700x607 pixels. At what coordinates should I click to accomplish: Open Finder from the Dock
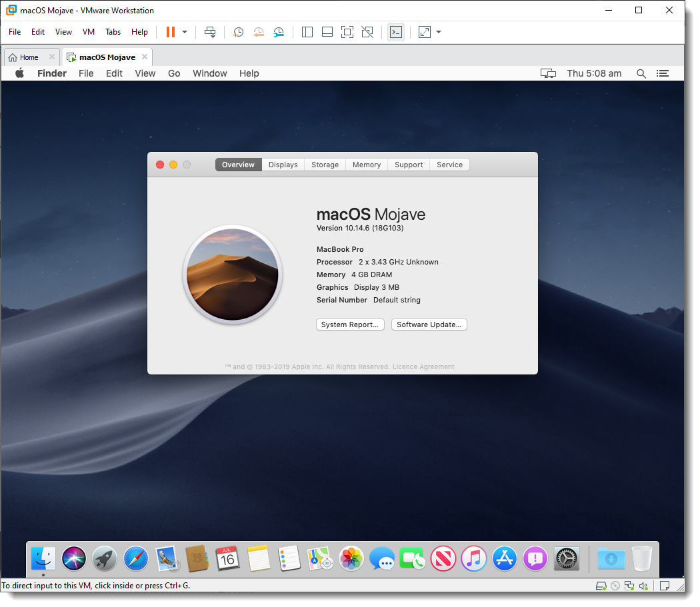coord(43,559)
